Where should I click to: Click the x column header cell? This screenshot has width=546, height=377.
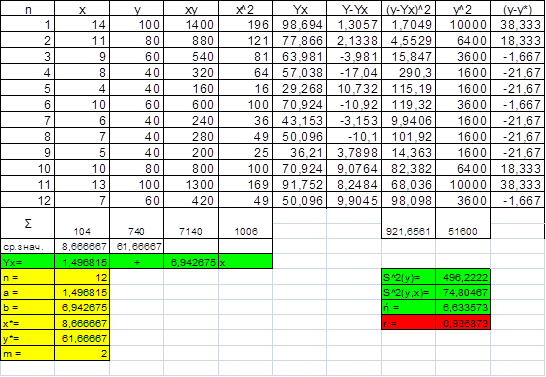pyautogui.click(x=82, y=8)
